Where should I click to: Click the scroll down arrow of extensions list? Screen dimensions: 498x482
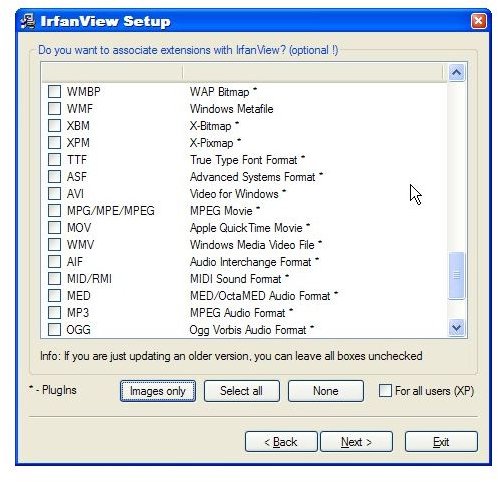point(456,327)
